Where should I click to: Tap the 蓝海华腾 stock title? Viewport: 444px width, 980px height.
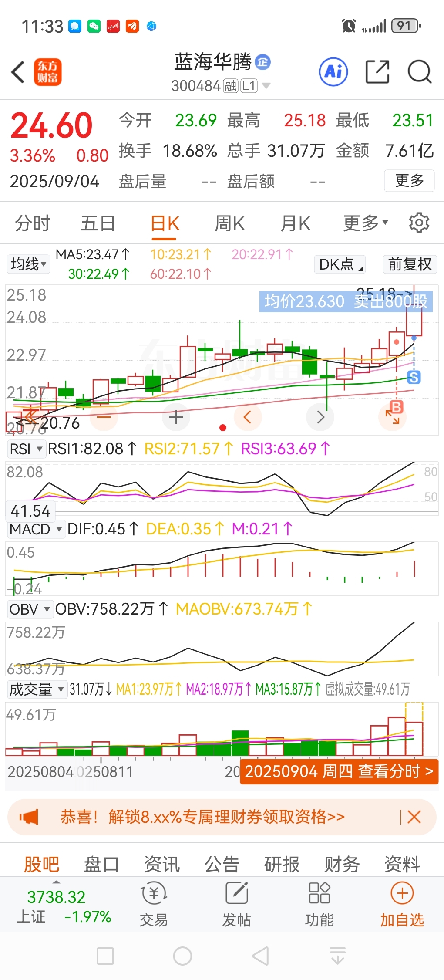coord(213,62)
